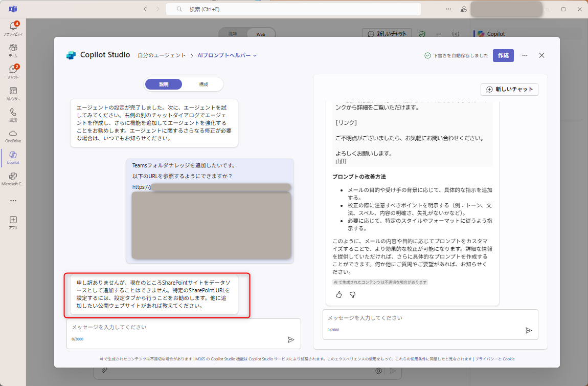Open Chat in Teams sidebar
Image resolution: width=588 pixels, height=386 pixels.
13,71
